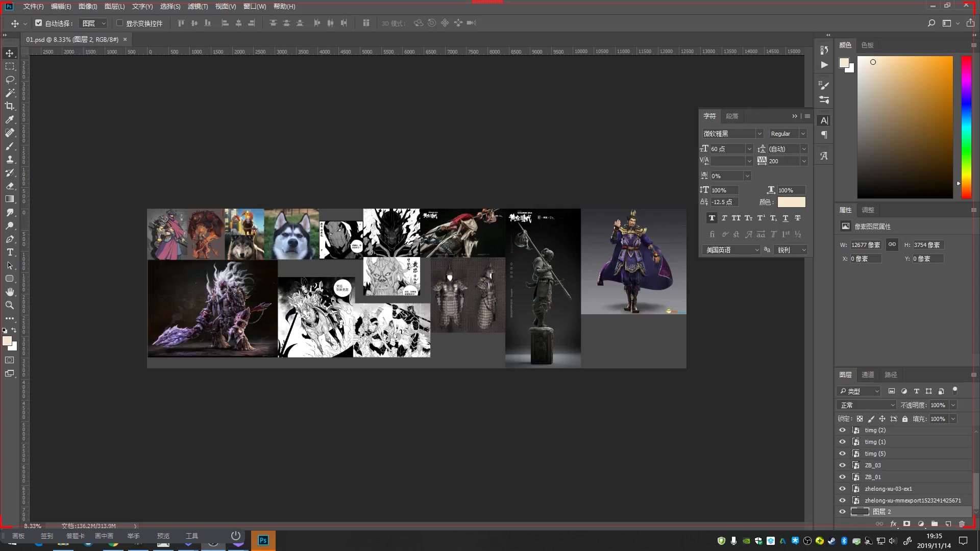Toggle the auto-select checkbox
The image size is (980, 551).
point(39,23)
